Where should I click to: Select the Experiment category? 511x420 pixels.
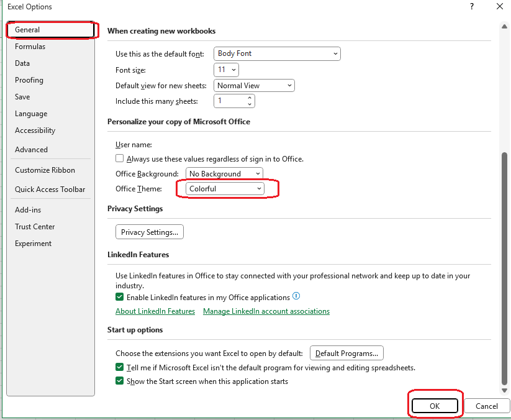click(50, 244)
